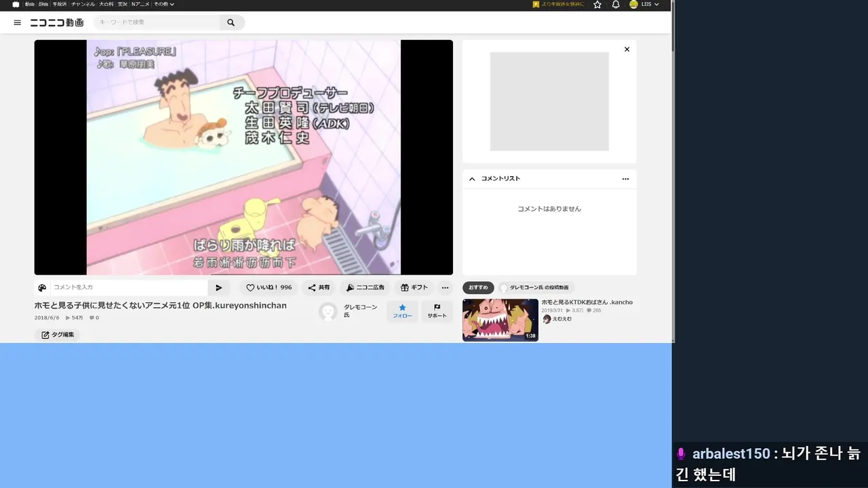Click the 996 like count
The width and height of the screenshot is (868, 488).
pyautogui.click(x=285, y=287)
